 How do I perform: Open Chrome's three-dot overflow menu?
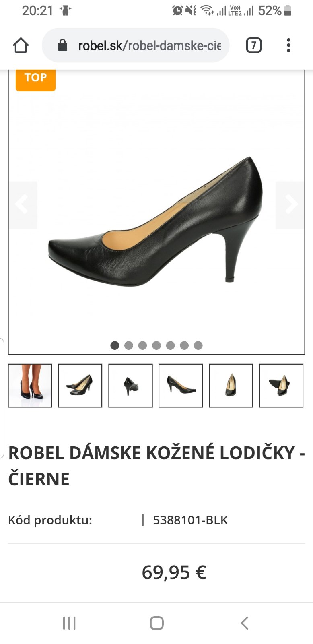coord(288,45)
